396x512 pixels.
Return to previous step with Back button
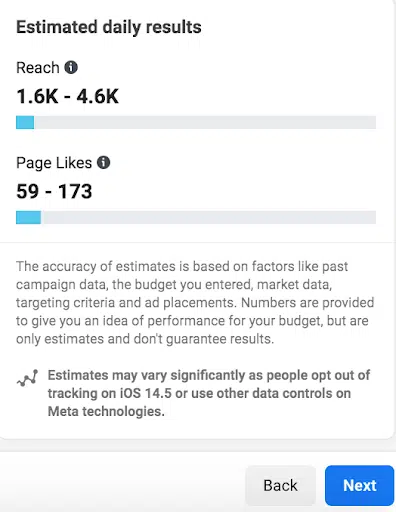[280, 485]
